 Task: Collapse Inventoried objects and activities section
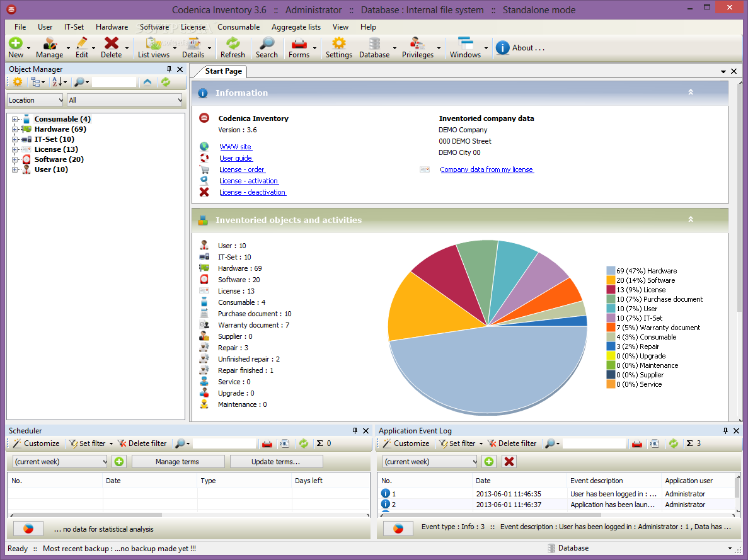pos(690,219)
